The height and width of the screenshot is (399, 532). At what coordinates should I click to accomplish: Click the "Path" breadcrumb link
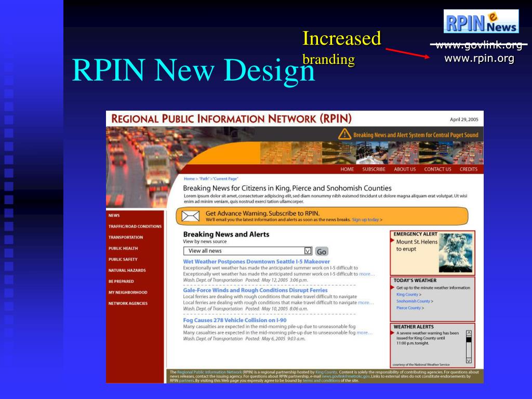tap(204, 179)
